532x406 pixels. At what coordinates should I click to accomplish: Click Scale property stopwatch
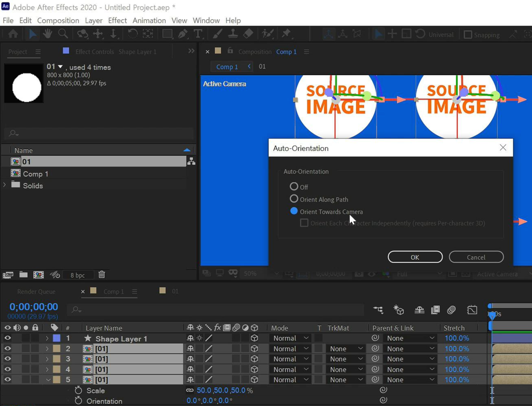point(78,390)
